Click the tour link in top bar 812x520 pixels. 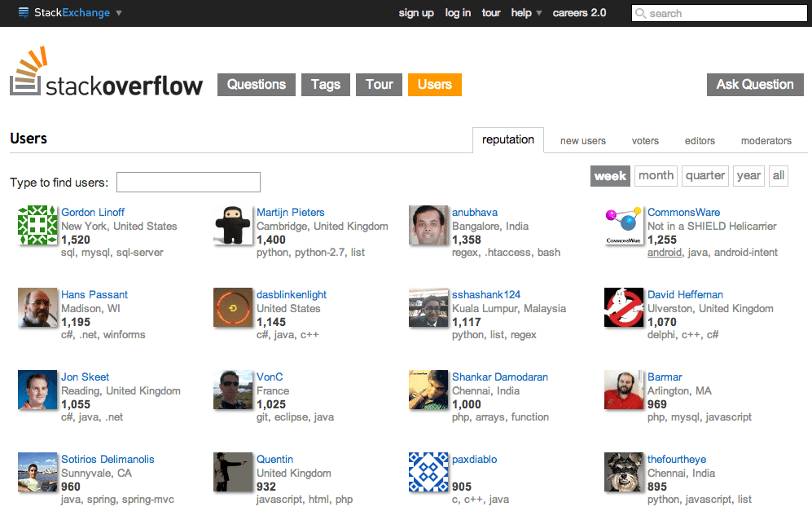491,13
